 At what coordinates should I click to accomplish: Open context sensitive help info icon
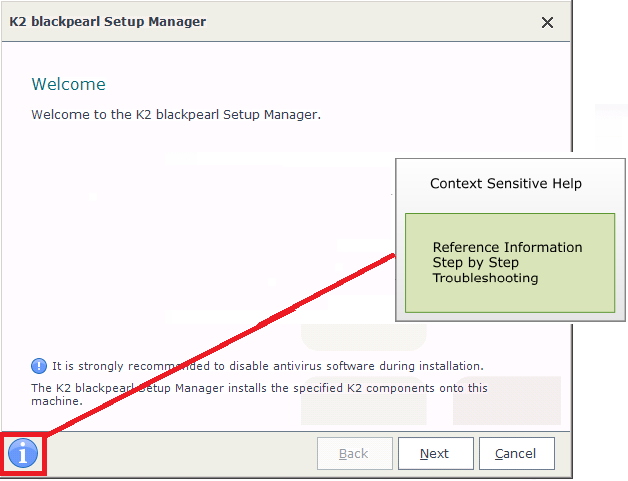23,453
